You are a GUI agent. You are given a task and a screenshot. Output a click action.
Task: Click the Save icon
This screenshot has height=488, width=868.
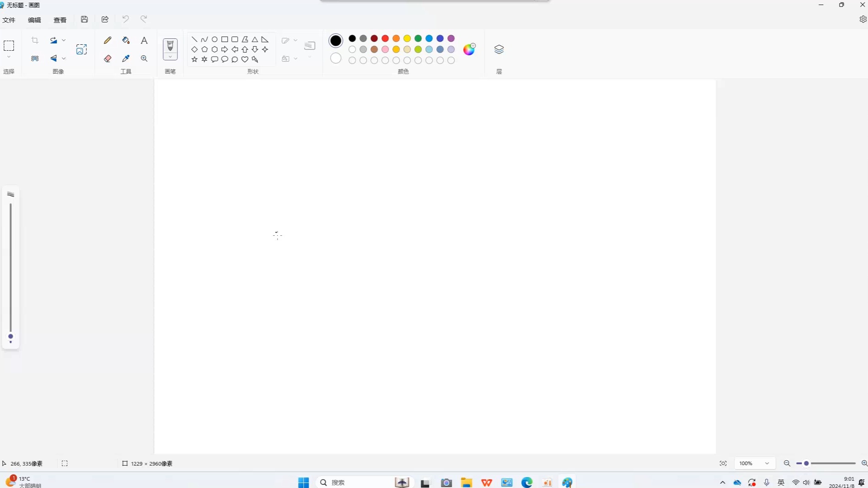(84, 19)
